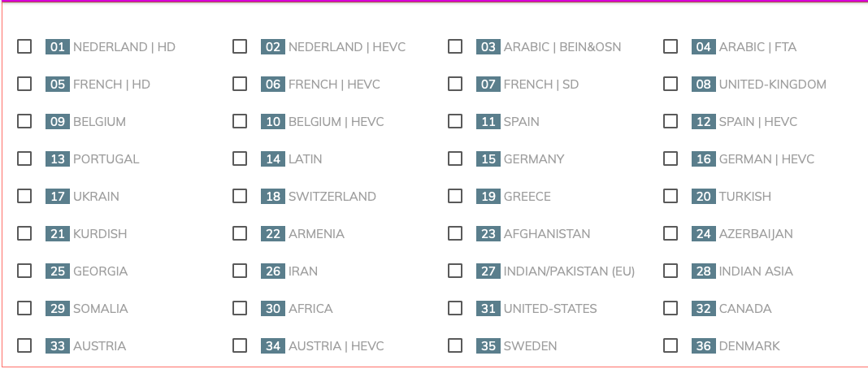Tick the SWITZERLAND checkbox
868x369 pixels.
pos(240,196)
